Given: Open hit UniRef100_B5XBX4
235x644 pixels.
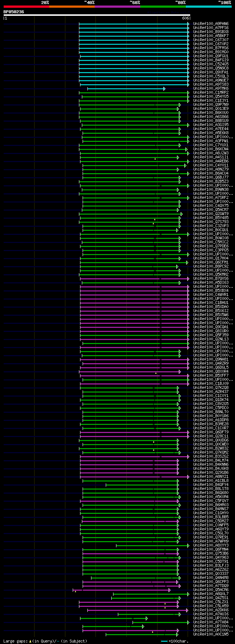Looking at the screenshot, I should 211,290.
